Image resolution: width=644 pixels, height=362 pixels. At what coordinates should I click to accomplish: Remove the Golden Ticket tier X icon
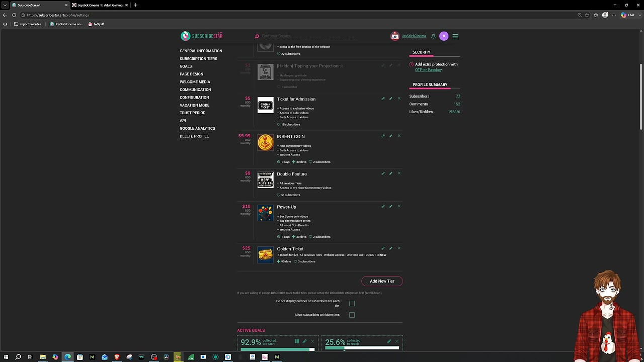[x=399, y=248]
